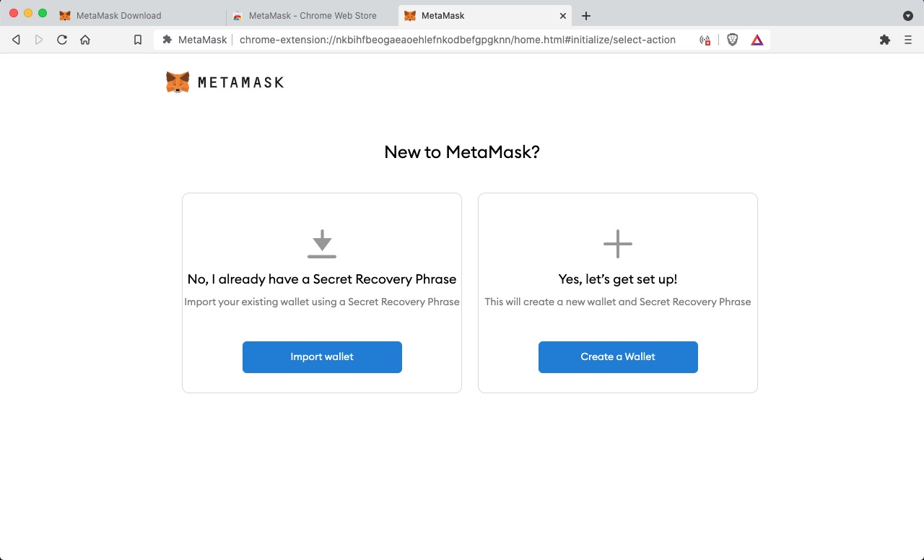Viewport: 924px width, 560px height.
Task: Click the extension puzzle icon in address bar
Action: pos(167,40)
